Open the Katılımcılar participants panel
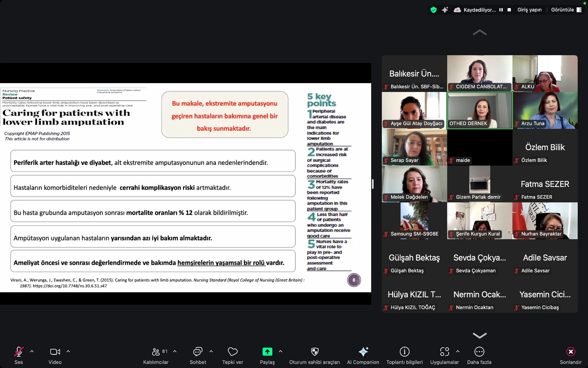Viewport: 588px width, 368px height. coord(156,355)
